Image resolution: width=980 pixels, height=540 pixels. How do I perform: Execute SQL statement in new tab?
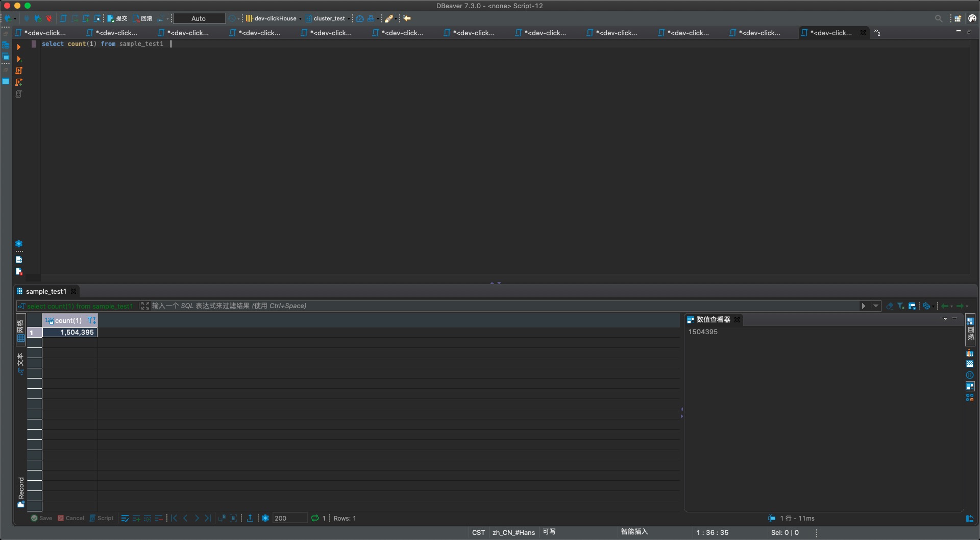coord(19,59)
